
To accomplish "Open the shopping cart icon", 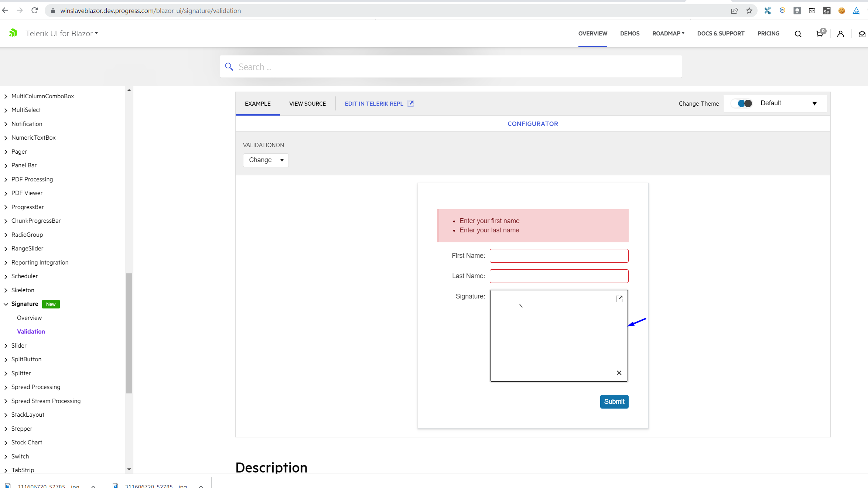I will tap(819, 34).
